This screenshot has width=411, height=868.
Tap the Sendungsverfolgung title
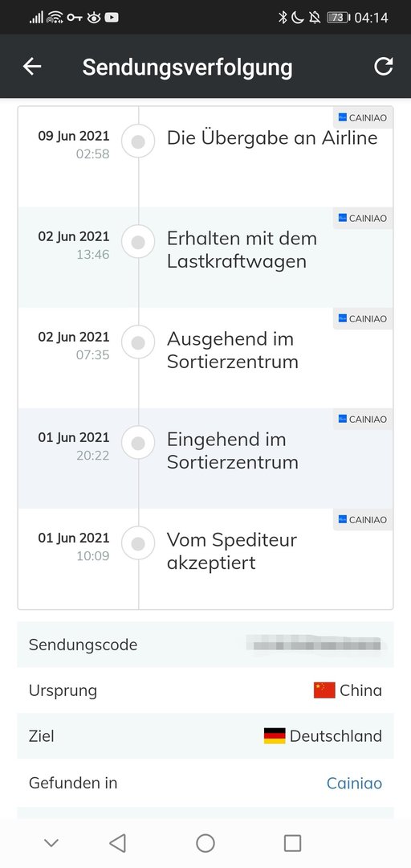[x=188, y=67]
